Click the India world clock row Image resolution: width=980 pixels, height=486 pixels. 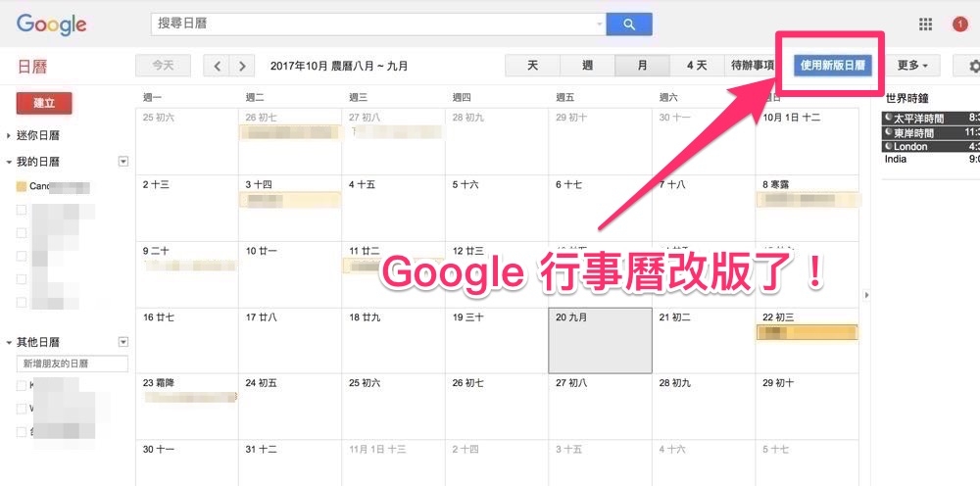point(931,160)
